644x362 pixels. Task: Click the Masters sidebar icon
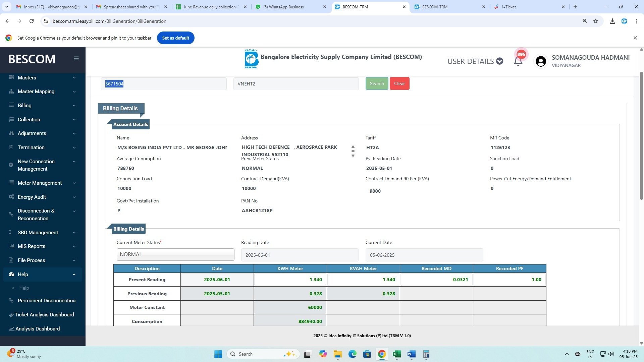coord(11,77)
